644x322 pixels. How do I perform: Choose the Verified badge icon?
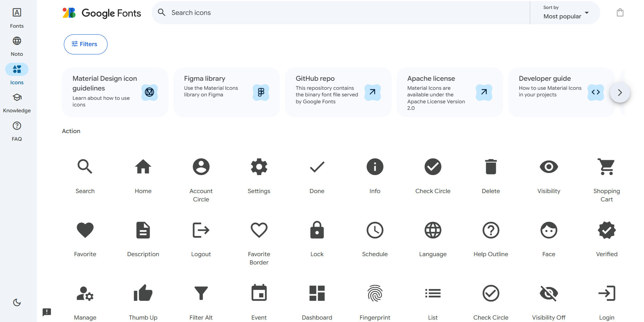coord(607,230)
